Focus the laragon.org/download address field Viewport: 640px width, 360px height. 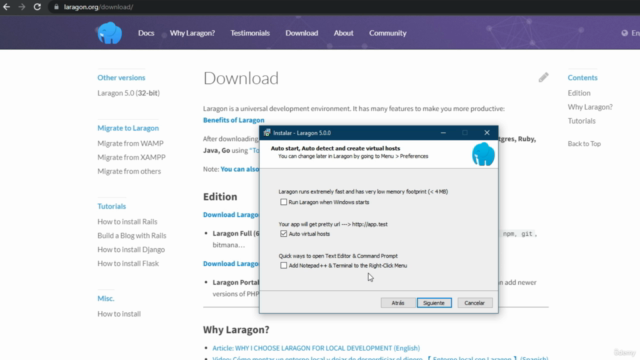pyautogui.click(x=98, y=7)
